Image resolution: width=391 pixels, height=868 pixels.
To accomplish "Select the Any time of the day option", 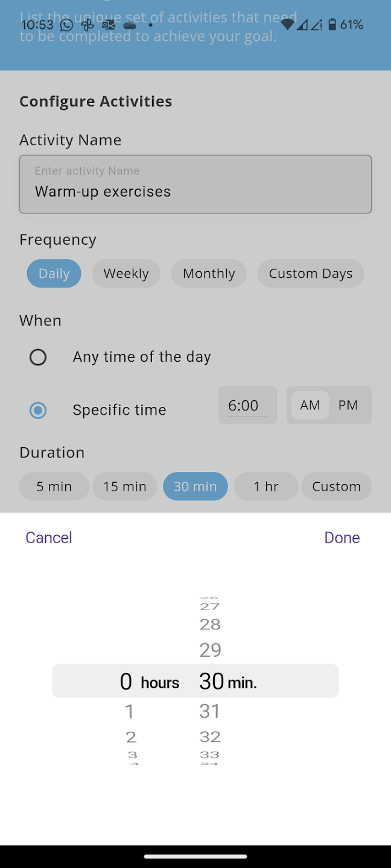I will point(38,357).
